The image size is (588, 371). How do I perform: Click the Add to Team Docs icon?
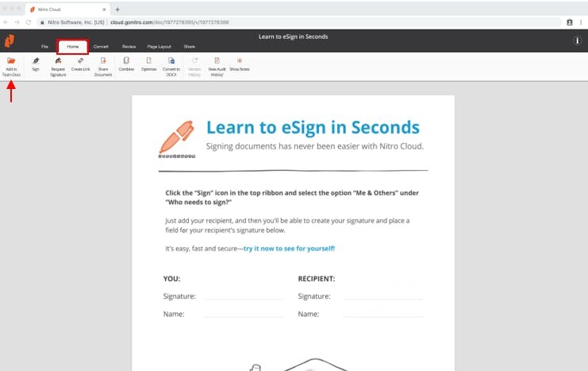click(x=11, y=61)
